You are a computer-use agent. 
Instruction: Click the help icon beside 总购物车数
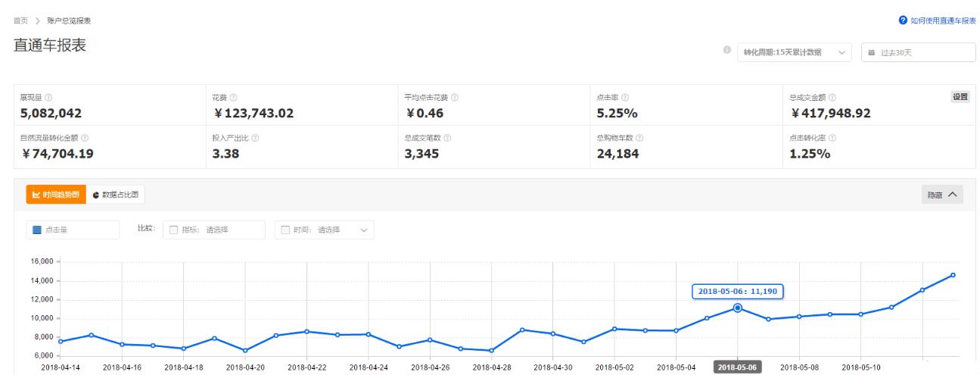tap(639, 138)
